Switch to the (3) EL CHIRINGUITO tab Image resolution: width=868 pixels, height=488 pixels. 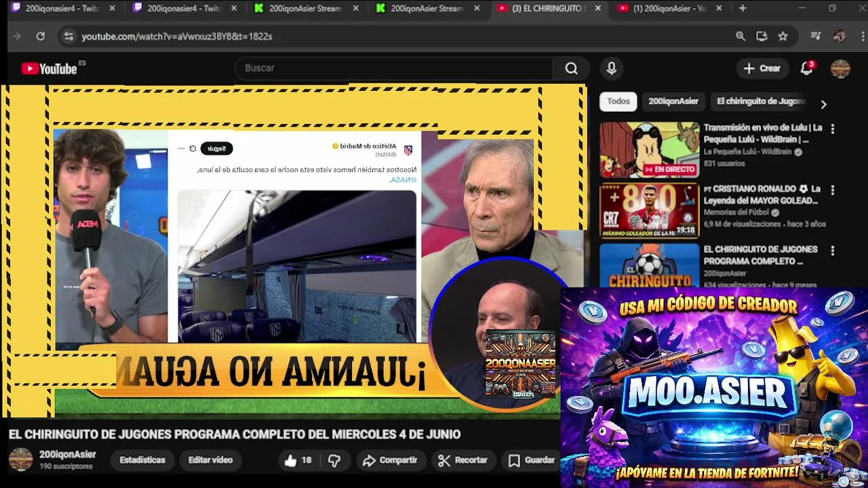coord(548,8)
